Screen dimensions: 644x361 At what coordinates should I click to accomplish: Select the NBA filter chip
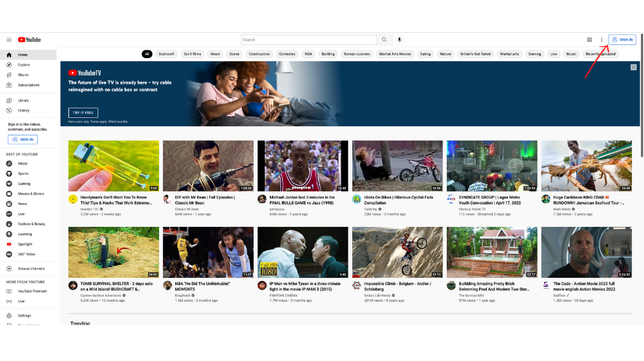[x=308, y=54]
